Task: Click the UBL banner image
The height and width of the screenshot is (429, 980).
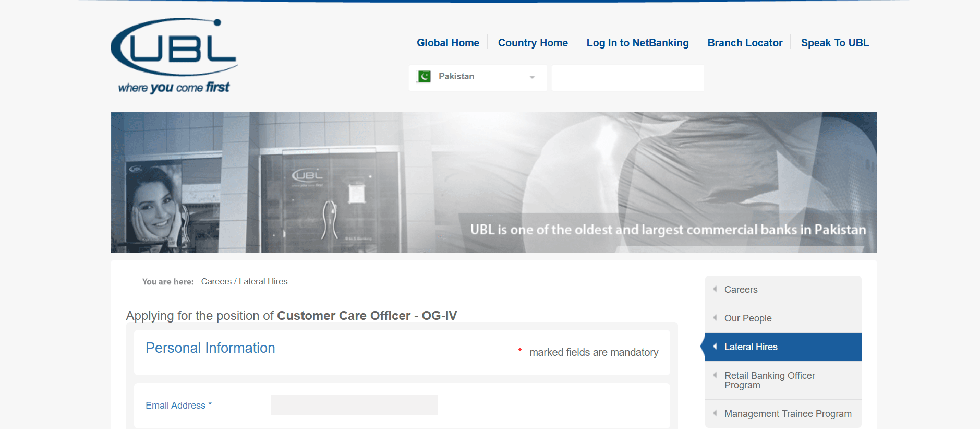Action: pos(493,182)
